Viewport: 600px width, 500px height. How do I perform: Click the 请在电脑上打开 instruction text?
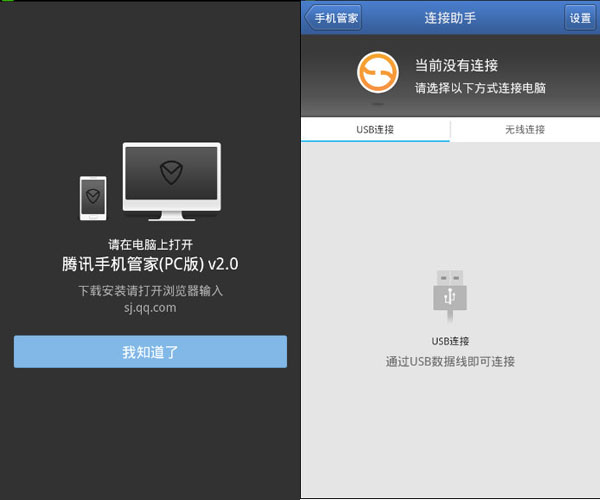click(x=150, y=244)
